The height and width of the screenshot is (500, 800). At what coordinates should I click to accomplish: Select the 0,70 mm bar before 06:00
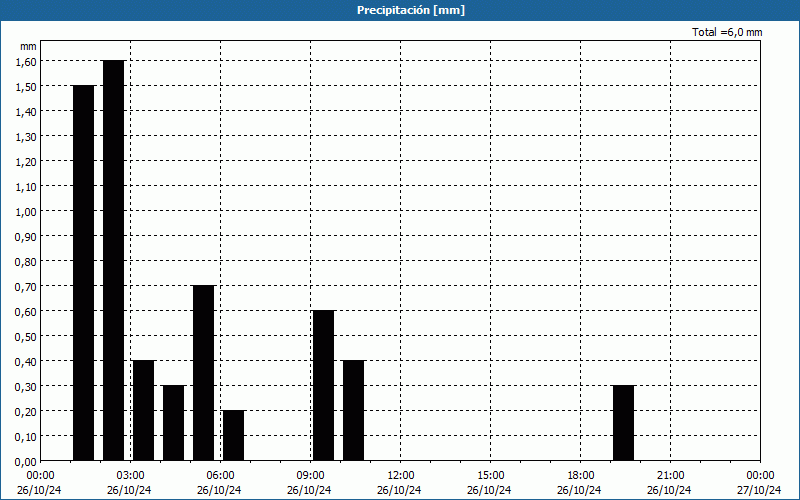coord(204,373)
